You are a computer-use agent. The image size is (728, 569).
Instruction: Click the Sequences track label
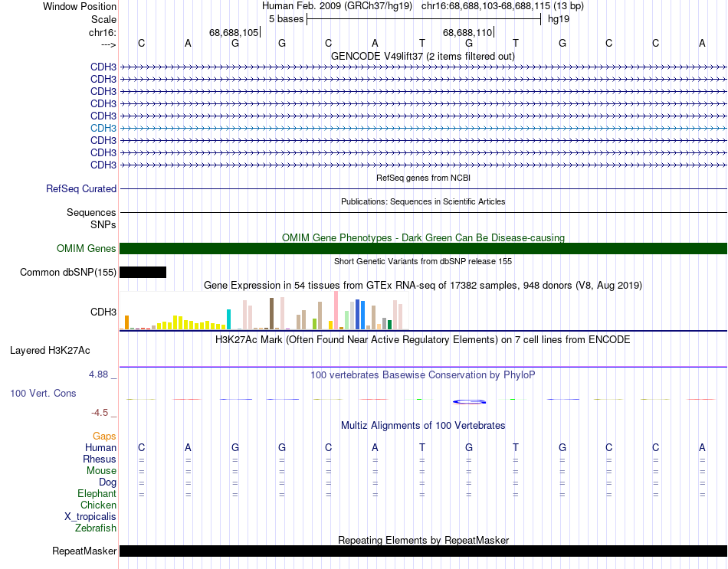(91, 213)
